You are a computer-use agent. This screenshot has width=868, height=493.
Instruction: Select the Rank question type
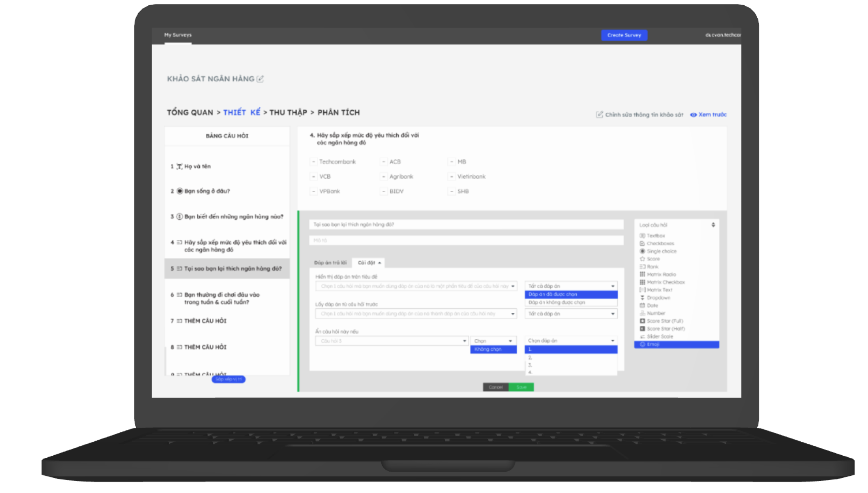[652, 267]
